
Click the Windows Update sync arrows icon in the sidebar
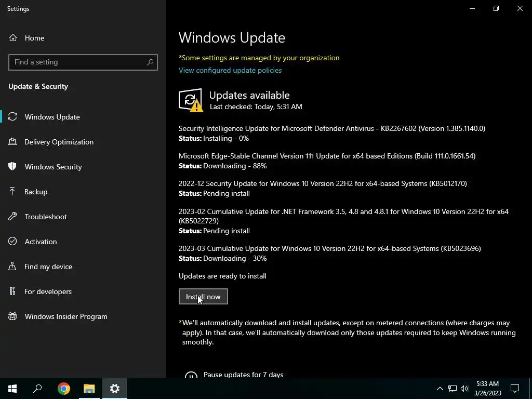[x=12, y=117]
